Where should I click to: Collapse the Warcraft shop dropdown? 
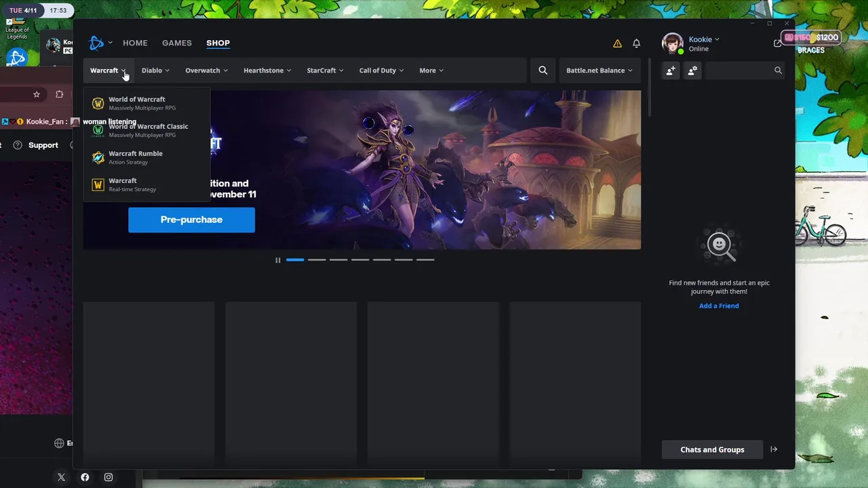click(108, 70)
